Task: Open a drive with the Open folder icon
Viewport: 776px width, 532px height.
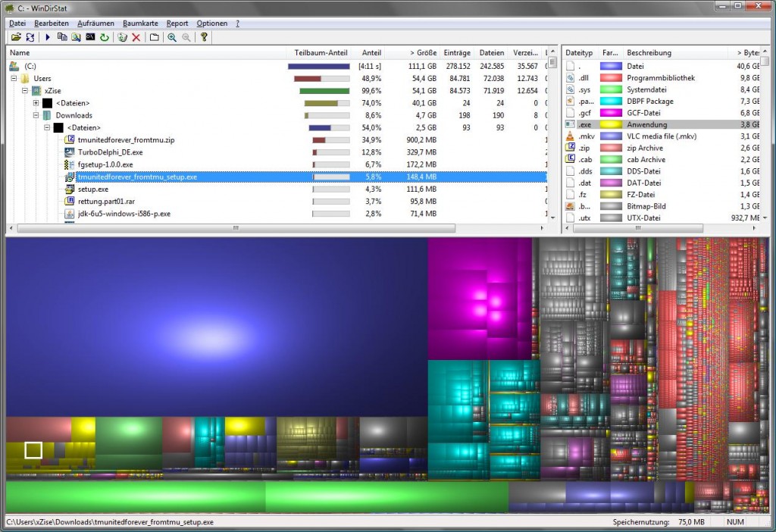Action: pos(17,36)
